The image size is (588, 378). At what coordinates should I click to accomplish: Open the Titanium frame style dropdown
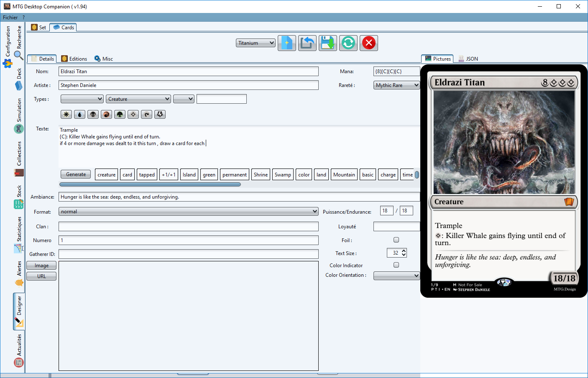point(256,43)
